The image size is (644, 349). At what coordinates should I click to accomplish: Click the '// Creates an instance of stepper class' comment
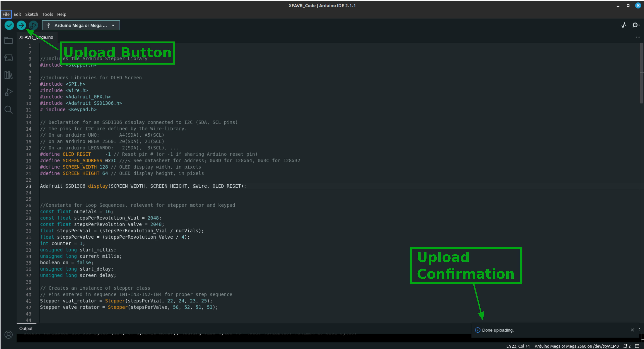pyautogui.click(x=95, y=288)
